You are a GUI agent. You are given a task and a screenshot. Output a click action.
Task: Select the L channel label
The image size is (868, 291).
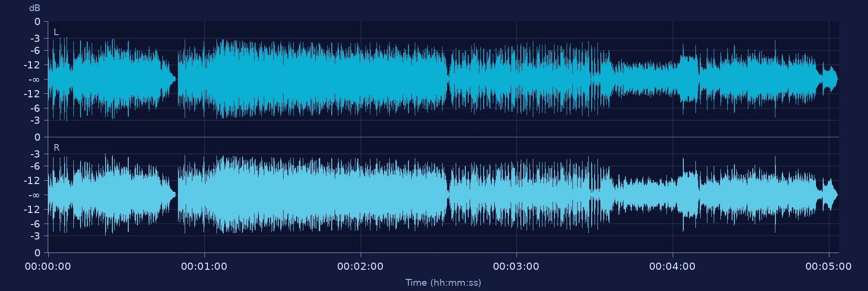pos(56,32)
